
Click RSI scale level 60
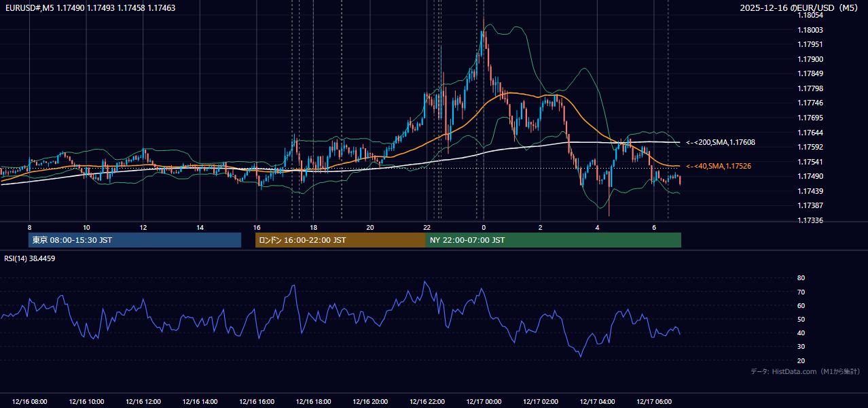tap(801, 305)
